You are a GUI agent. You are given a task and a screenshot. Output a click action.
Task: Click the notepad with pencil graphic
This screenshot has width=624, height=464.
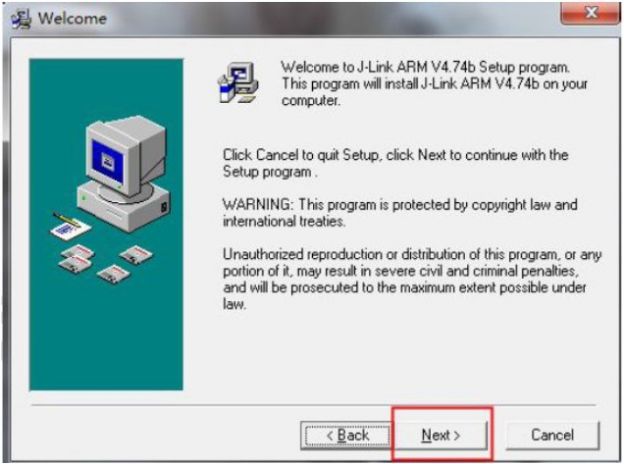(x=70, y=226)
